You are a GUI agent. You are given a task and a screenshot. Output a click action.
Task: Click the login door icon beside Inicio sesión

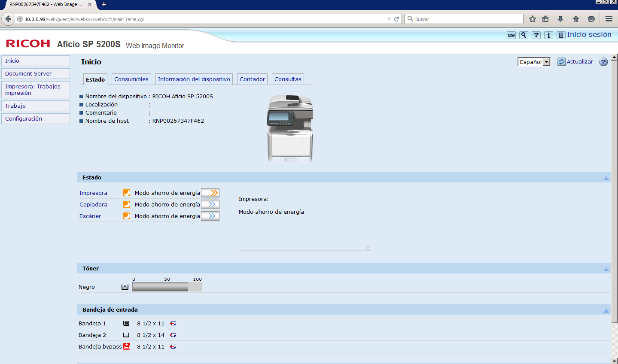[x=561, y=35]
